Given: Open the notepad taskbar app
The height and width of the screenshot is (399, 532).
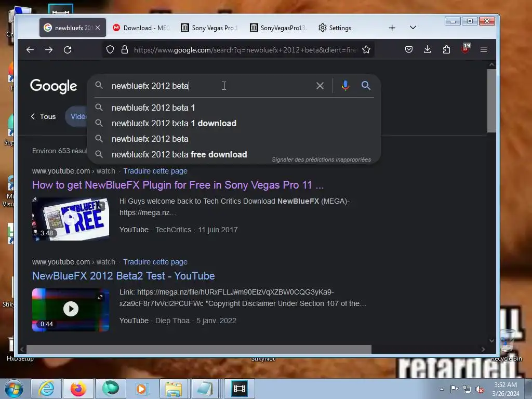Looking at the screenshot, I should point(206,389).
